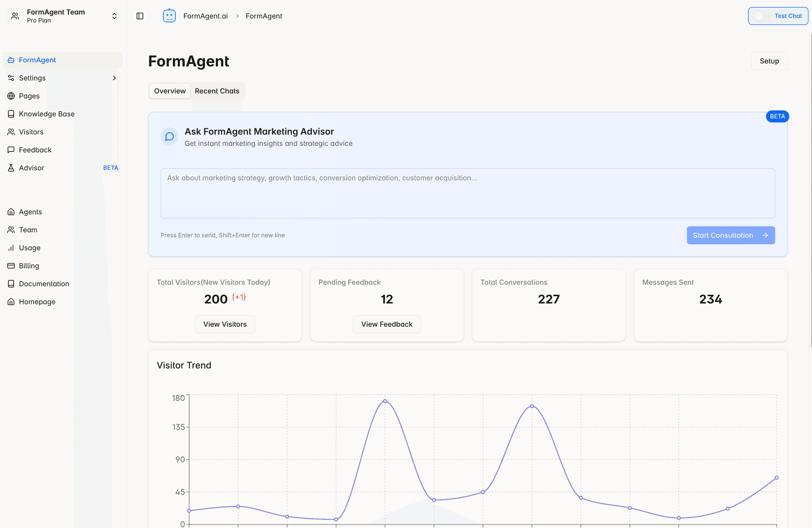Image resolution: width=812 pixels, height=528 pixels.
Task: Click the Ask FormAgent Marketing Advisor heading
Action: click(259, 131)
